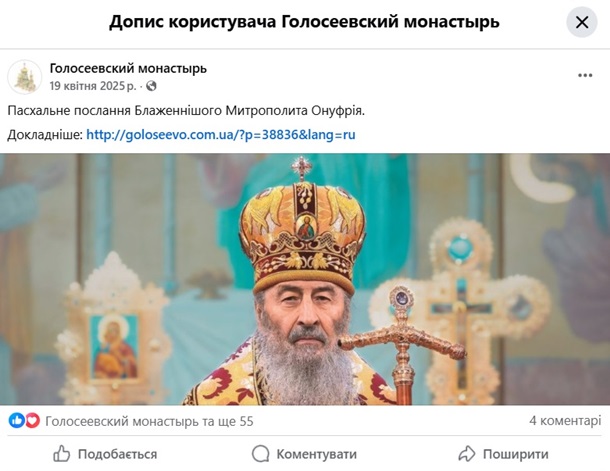Click the speech bubble comment icon
Image resolution: width=610 pixels, height=471 pixels.
[260, 454]
